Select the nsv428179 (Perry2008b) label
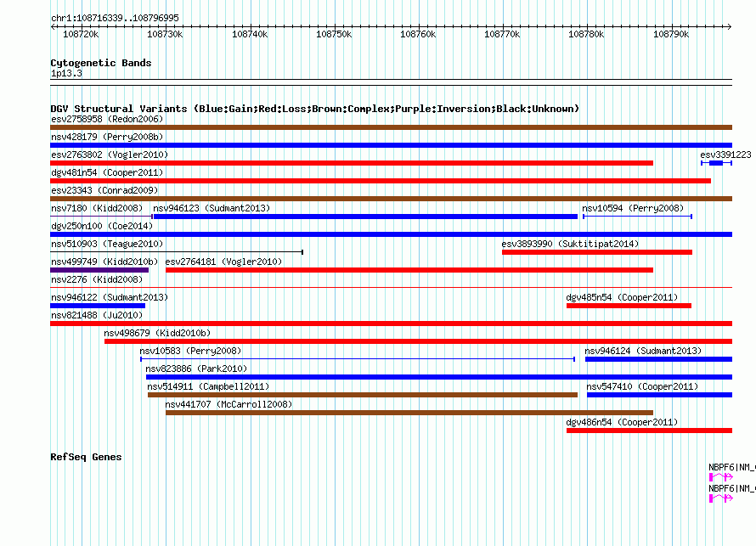 click(107, 137)
